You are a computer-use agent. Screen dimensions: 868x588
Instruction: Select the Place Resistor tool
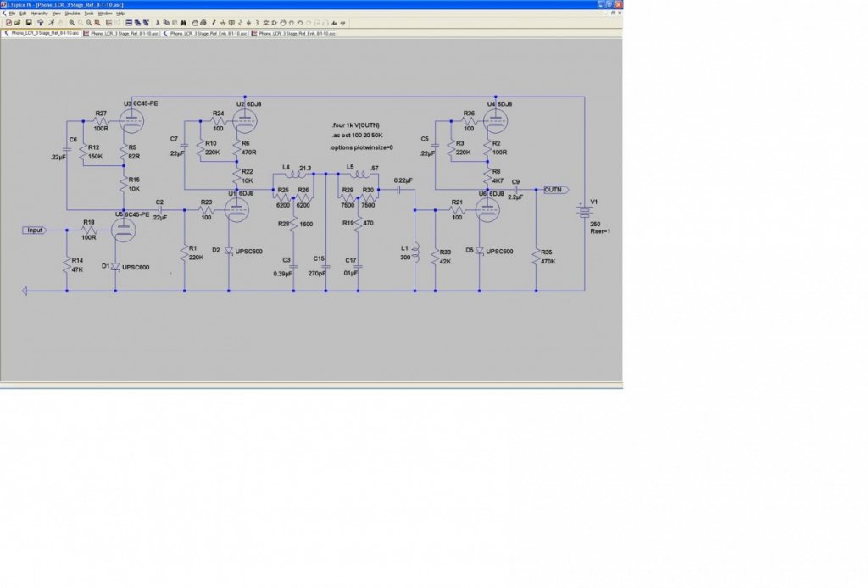240,23
